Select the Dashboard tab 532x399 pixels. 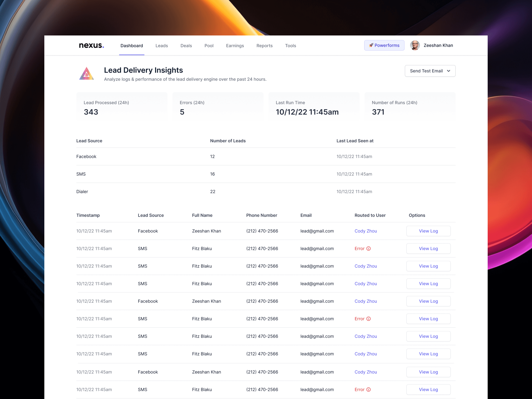131,45
